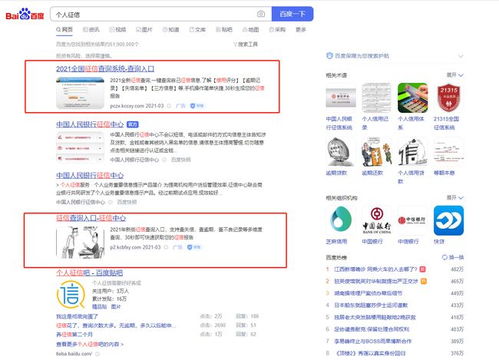Viewport: 499px width, 360px height.
Task: Open the 等额本息 related term image
Action: tap(449, 152)
